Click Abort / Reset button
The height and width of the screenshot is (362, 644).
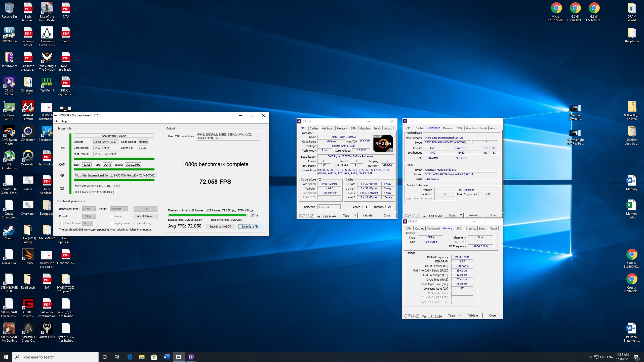coord(145,216)
